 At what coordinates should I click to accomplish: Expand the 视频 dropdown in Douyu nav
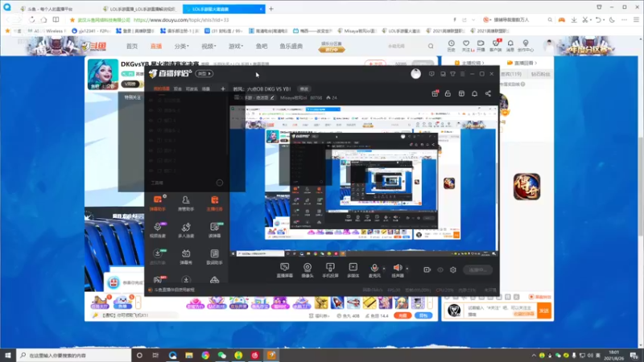pos(208,46)
